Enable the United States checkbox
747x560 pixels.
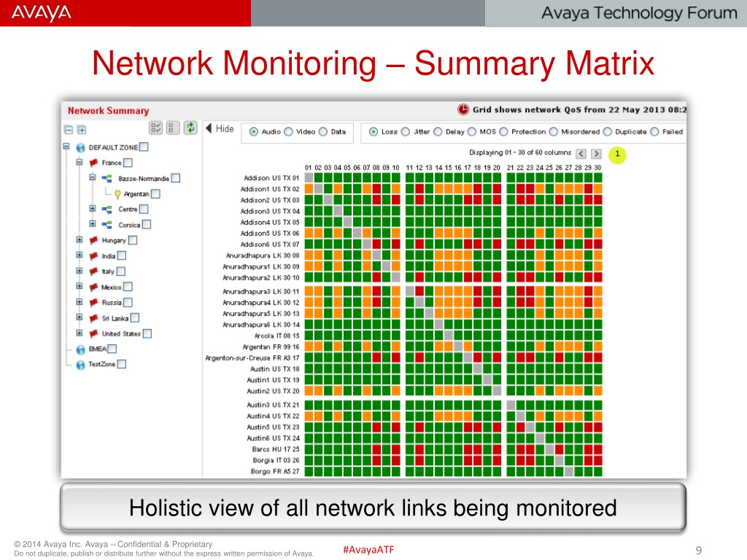147,334
